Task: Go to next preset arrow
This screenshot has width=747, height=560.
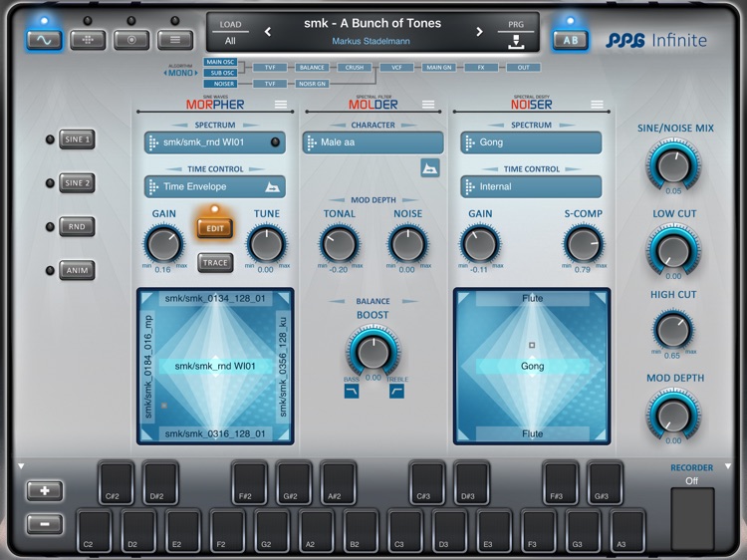Action: 479,32
